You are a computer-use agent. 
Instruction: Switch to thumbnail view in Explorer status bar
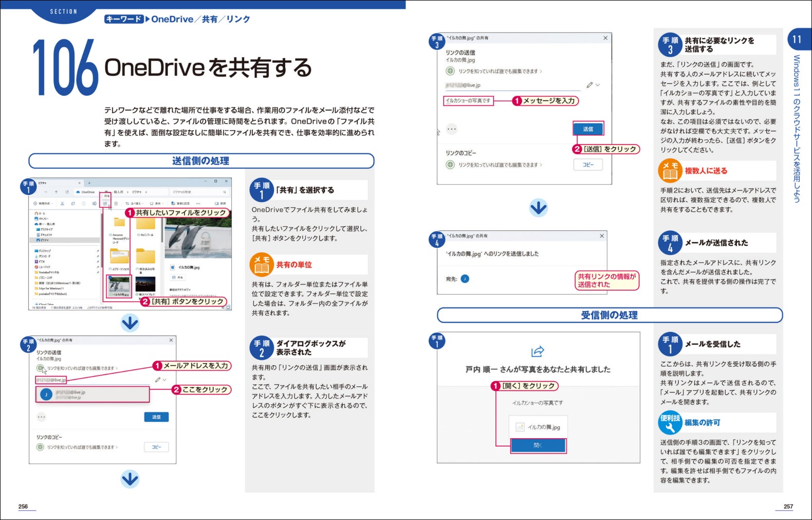pyautogui.click(x=228, y=307)
